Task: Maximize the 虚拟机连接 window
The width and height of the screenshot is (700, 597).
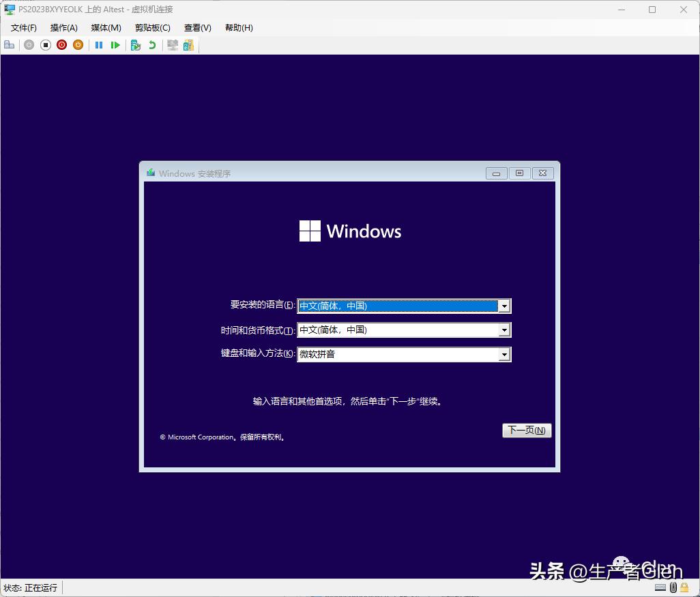Action: (x=652, y=10)
